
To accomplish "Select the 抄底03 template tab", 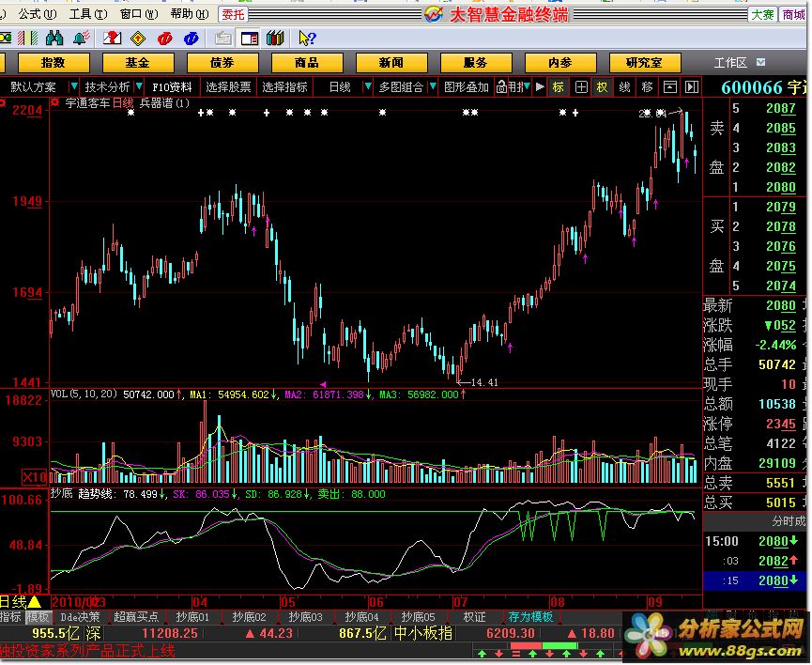I will pyautogui.click(x=305, y=617).
